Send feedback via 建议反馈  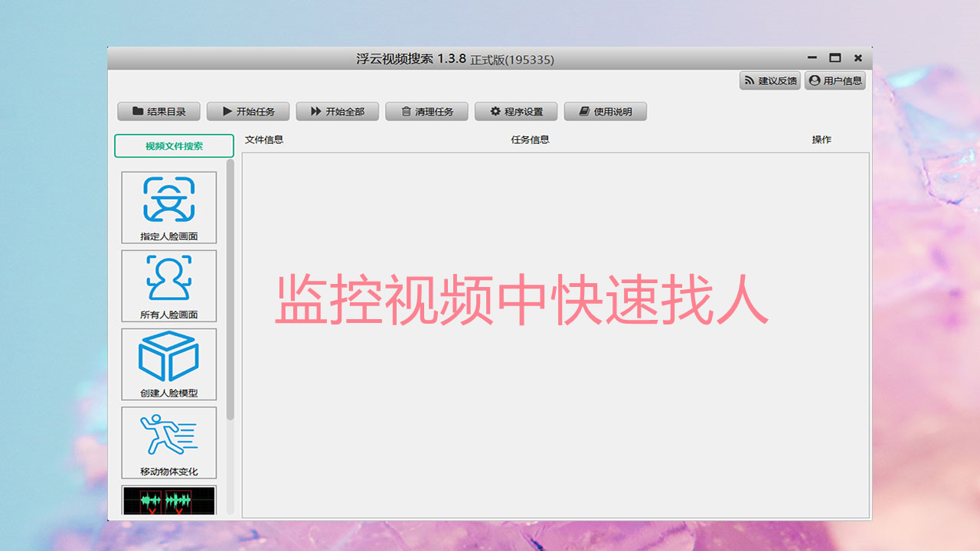769,80
